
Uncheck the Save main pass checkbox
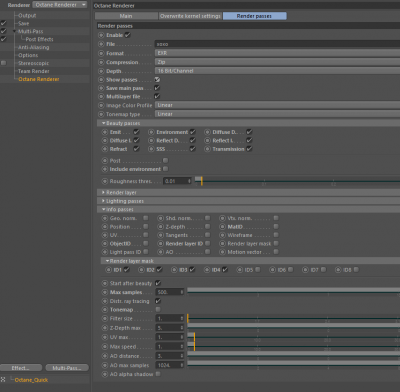point(157,88)
